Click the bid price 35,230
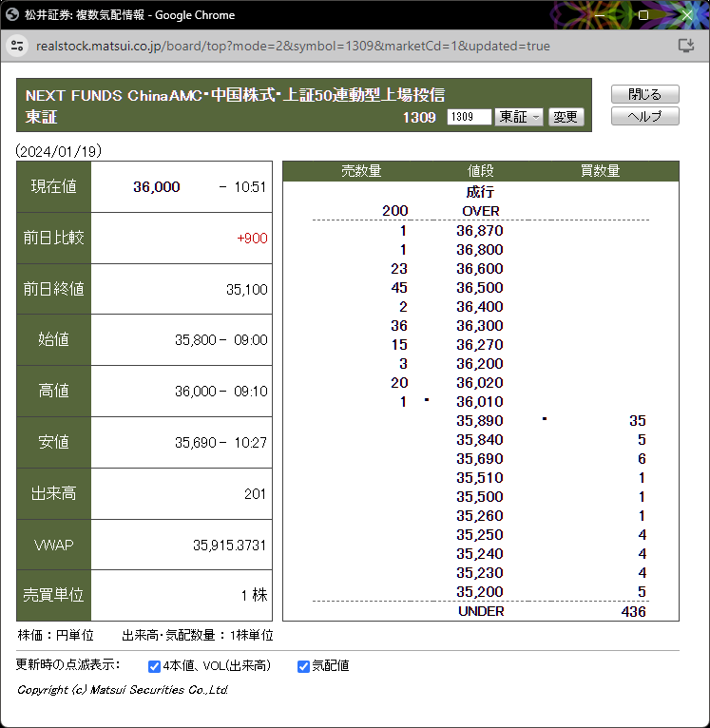 point(480,573)
